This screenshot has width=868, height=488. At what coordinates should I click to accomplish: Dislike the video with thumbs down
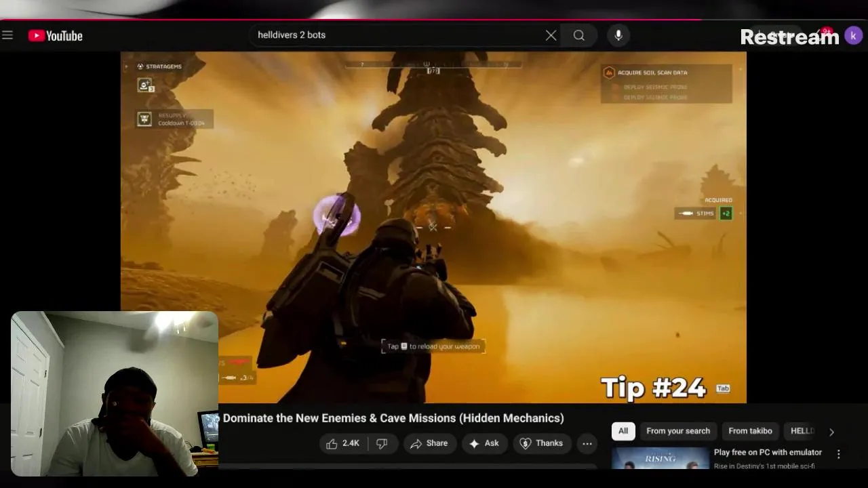[x=382, y=443]
